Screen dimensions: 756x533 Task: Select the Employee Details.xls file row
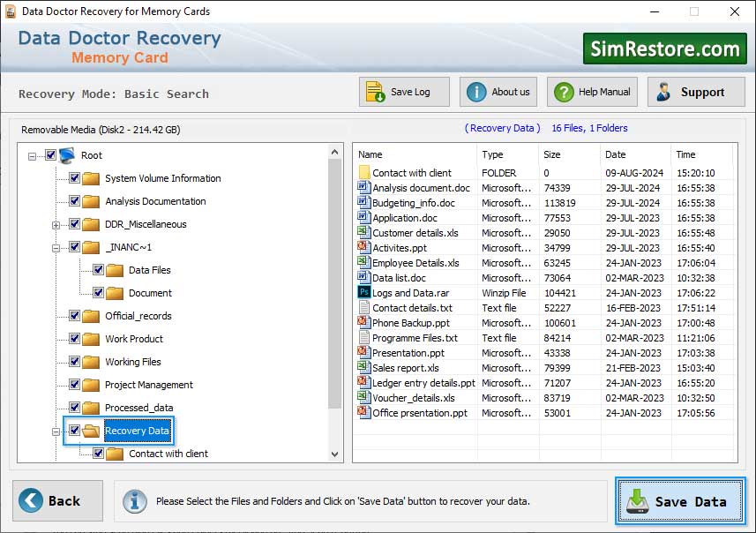tap(545, 262)
